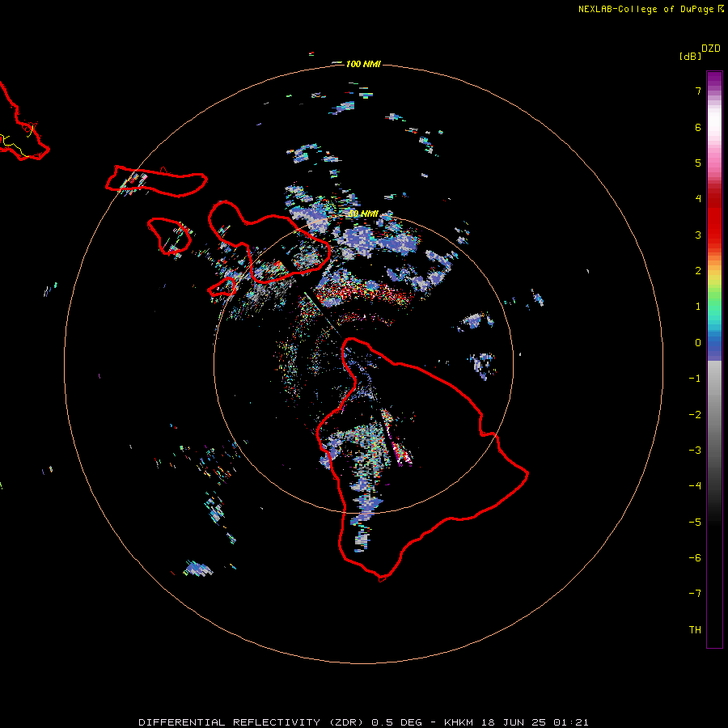Select the -7 dB scale value
The width and height of the screenshot is (728, 728).
(x=695, y=594)
